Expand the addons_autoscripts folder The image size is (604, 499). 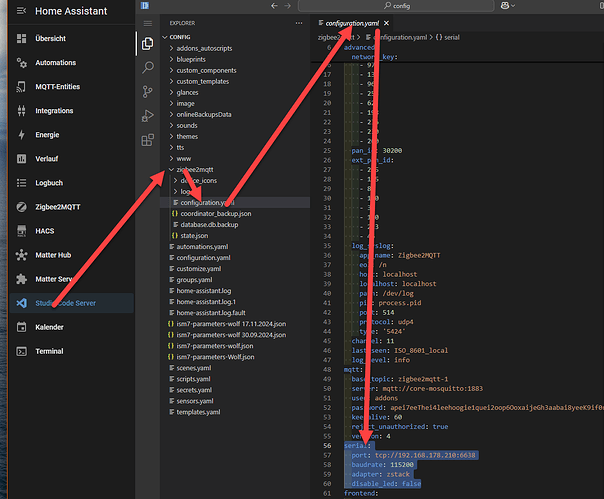pos(171,48)
